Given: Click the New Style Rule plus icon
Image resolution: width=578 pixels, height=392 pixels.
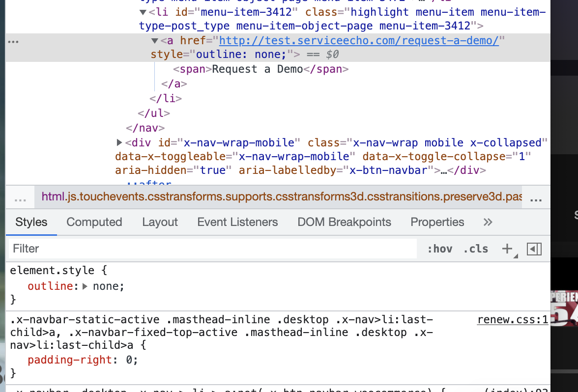Looking at the screenshot, I should tap(507, 249).
